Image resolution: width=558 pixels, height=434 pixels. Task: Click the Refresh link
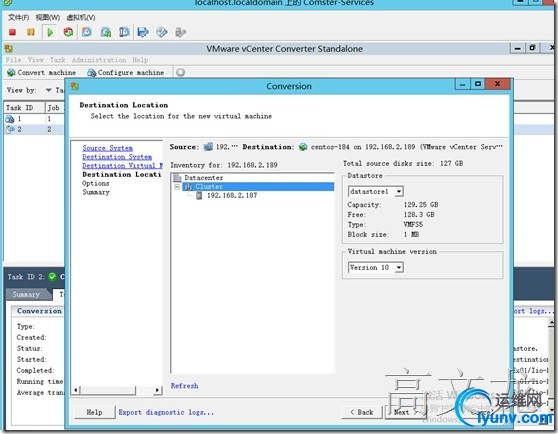coord(184,386)
